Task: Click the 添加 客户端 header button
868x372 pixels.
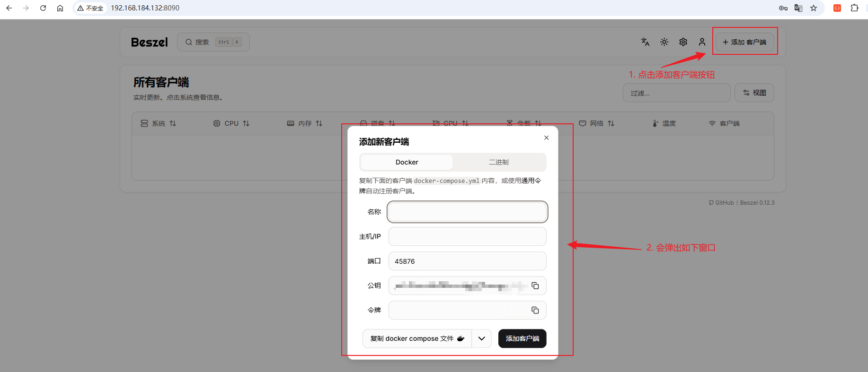Action: [x=745, y=42]
